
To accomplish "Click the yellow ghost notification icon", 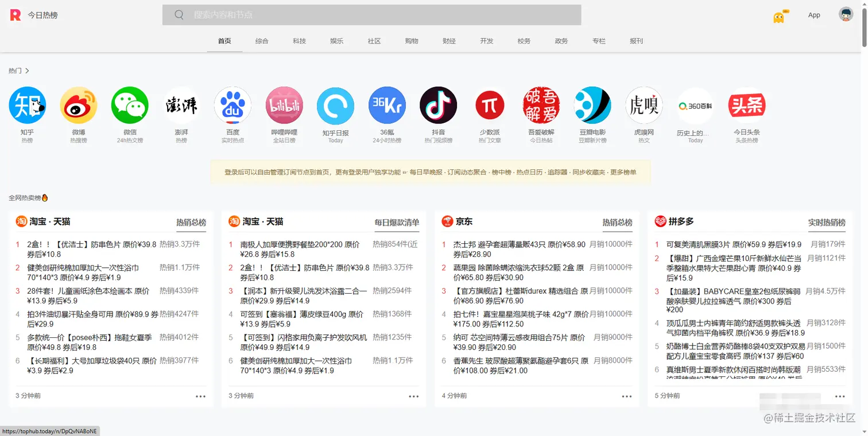I will click(779, 17).
